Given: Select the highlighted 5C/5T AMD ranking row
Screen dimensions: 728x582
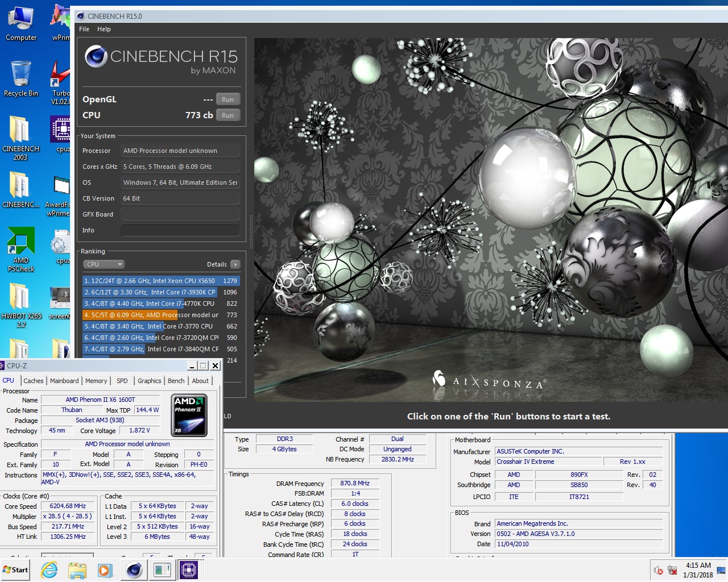Looking at the screenshot, I should (x=161, y=315).
